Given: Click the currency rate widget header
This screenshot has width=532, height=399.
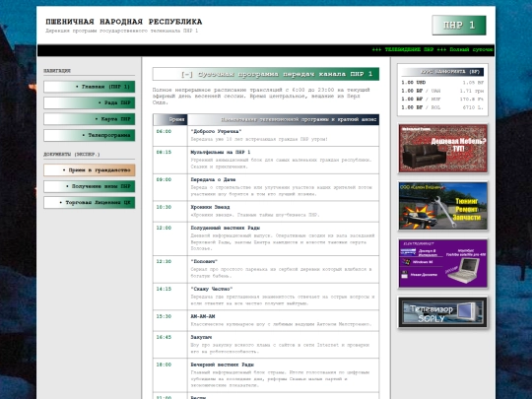Looking at the screenshot, I should click(442, 72).
